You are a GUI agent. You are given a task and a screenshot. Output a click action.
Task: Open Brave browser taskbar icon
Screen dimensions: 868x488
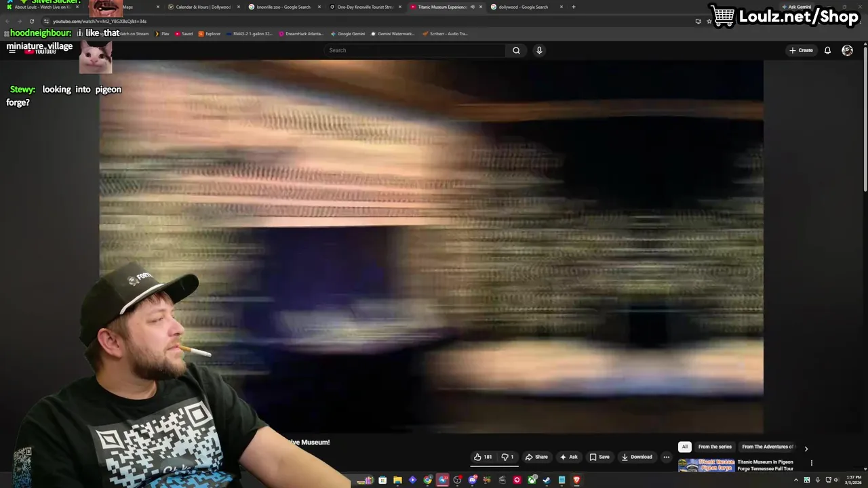click(577, 480)
